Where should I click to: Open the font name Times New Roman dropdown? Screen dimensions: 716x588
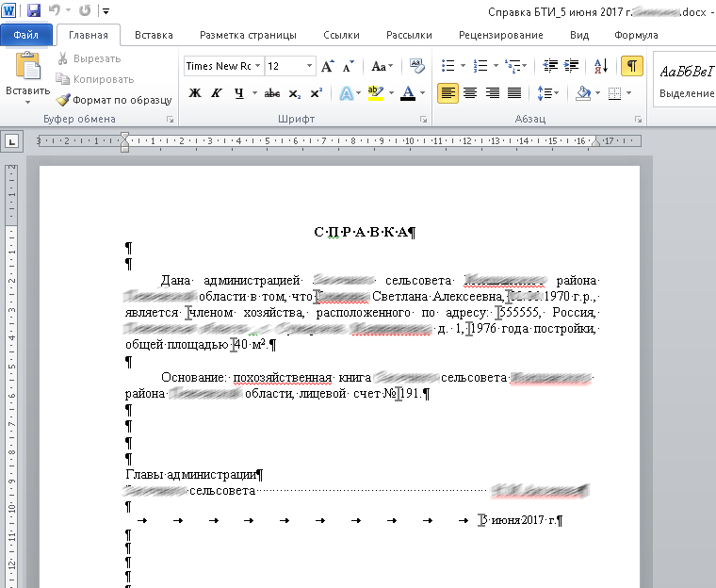[x=257, y=66]
